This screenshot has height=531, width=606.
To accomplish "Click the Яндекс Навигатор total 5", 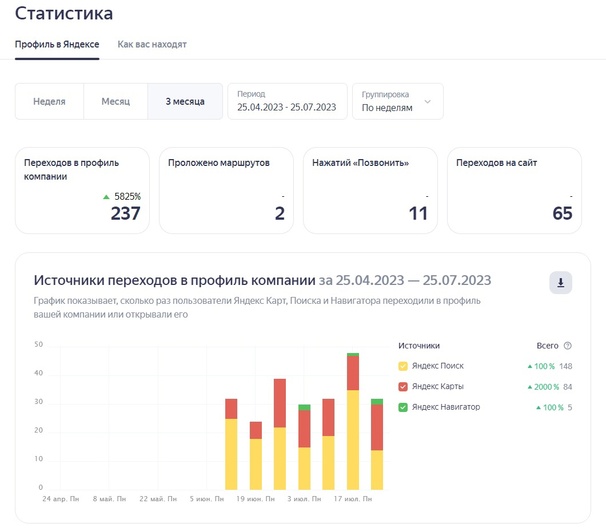I will (570, 407).
